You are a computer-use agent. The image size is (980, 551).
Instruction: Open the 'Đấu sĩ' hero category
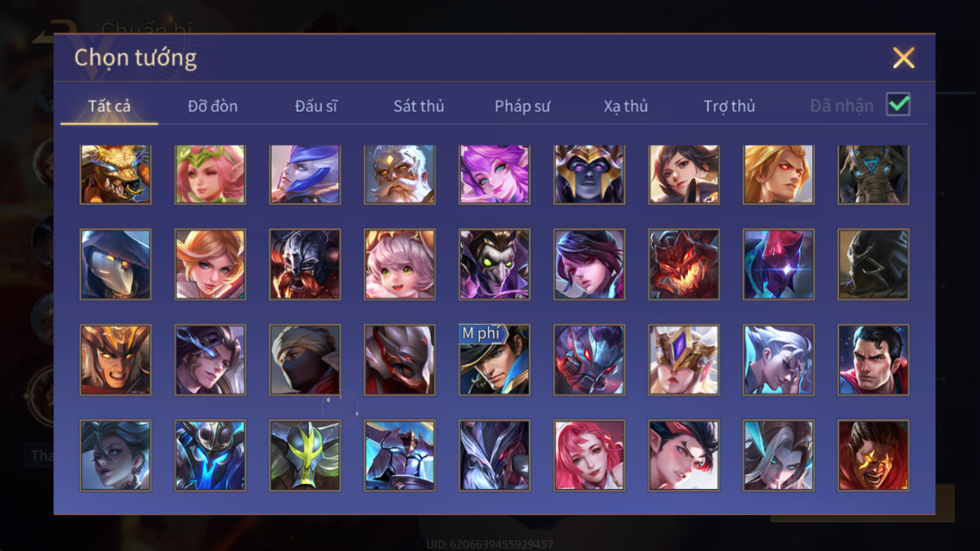[x=316, y=106]
